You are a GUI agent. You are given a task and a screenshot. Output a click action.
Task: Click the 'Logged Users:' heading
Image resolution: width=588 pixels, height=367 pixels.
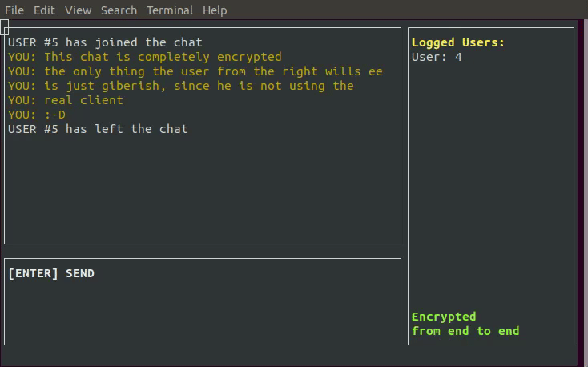pos(458,42)
